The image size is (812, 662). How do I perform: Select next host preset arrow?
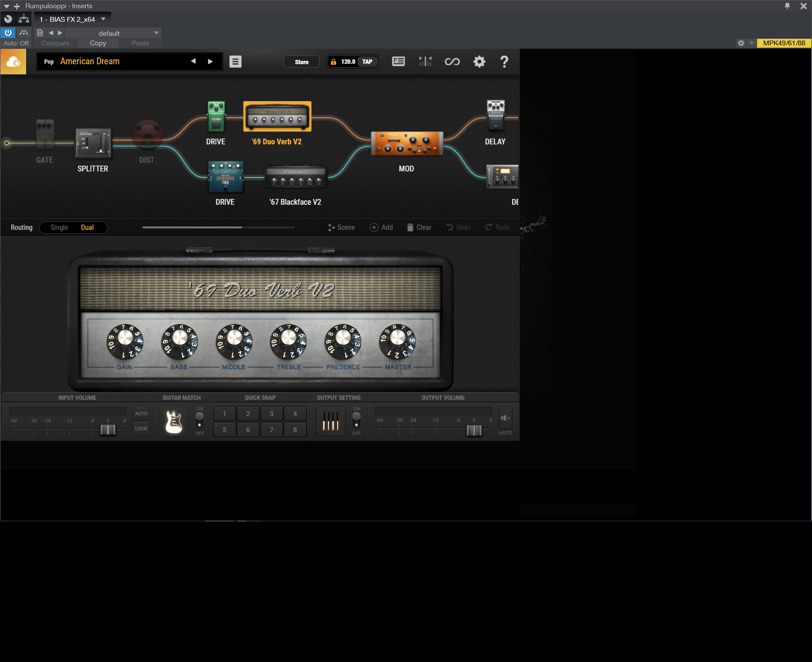pyautogui.click(x=60, y=33)
